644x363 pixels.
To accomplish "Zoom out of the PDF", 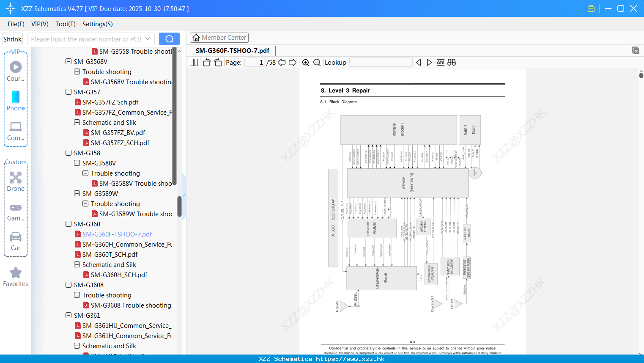I will [317, 63].
